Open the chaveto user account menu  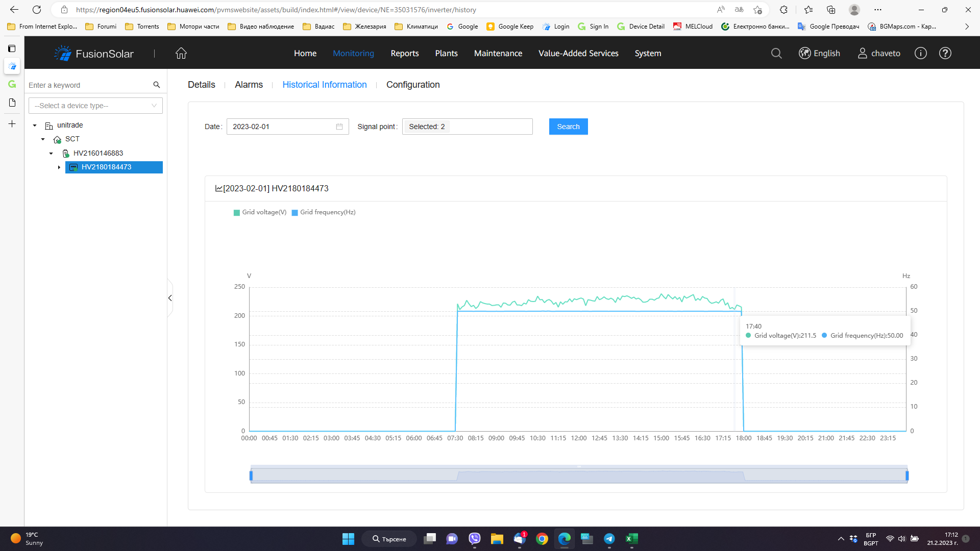click(x=879, y=54)
